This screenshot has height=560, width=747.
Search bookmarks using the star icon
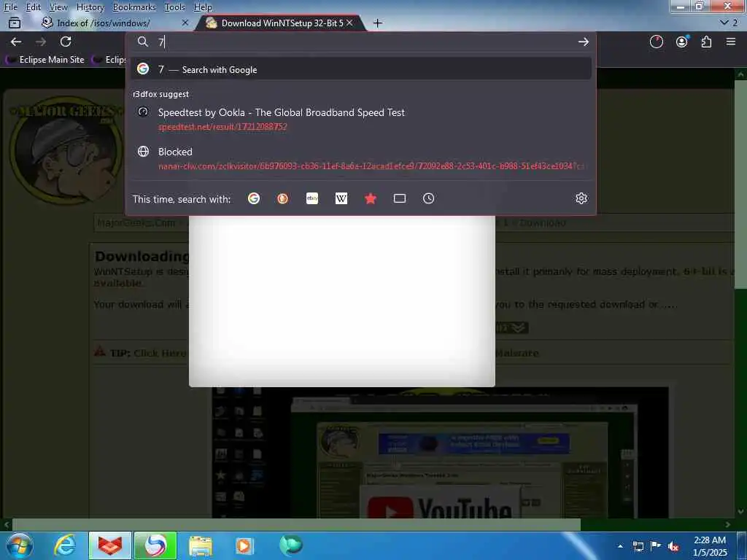pos(371,198)
